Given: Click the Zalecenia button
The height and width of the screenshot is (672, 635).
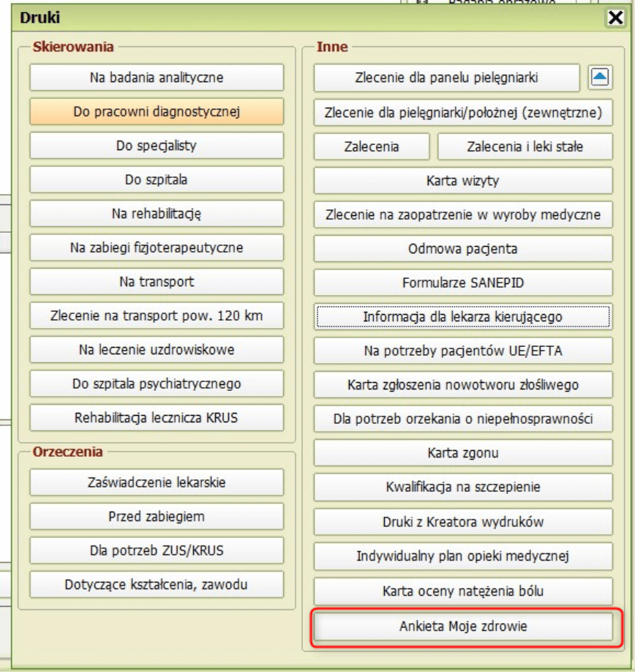Looking at the screenshot, I should pyautogui.click(x=372, y=146).
